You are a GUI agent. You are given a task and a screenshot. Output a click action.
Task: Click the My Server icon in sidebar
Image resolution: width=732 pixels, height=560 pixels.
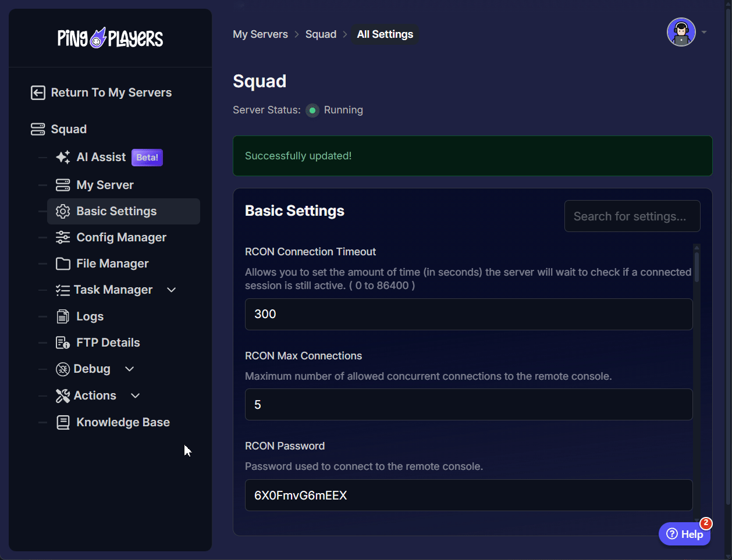pos(63,185)
